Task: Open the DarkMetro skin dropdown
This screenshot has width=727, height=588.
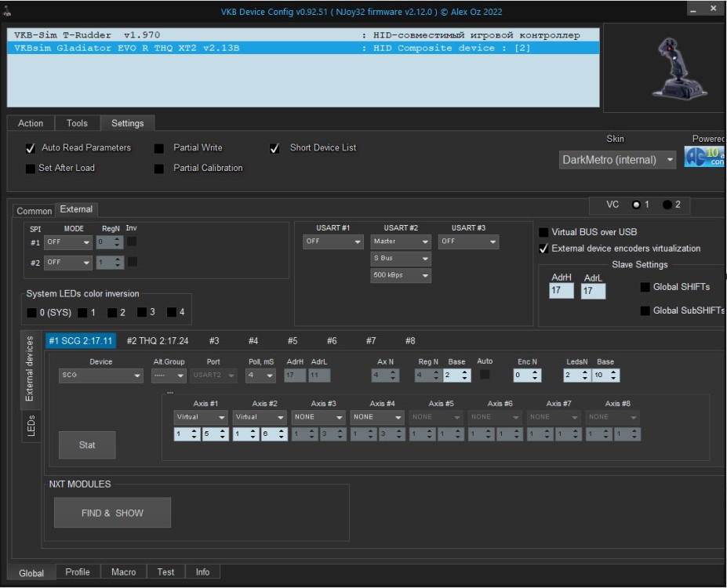Action: click(617, 160)
